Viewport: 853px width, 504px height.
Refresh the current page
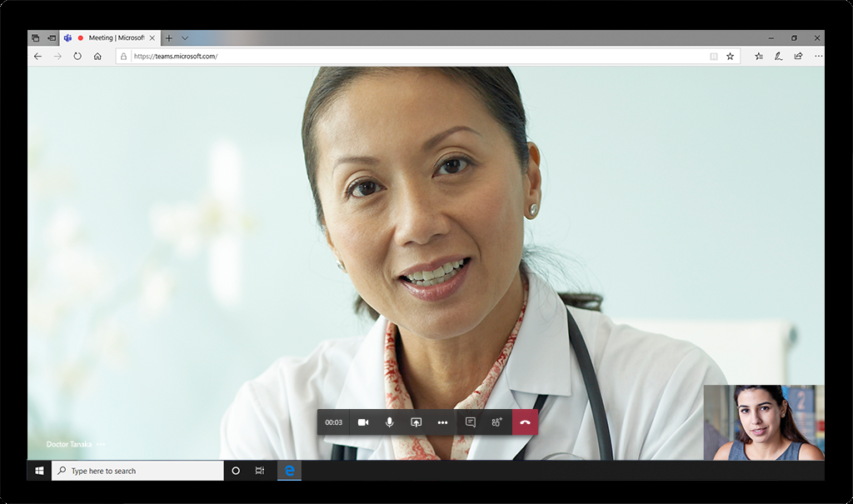coord(77,56)
